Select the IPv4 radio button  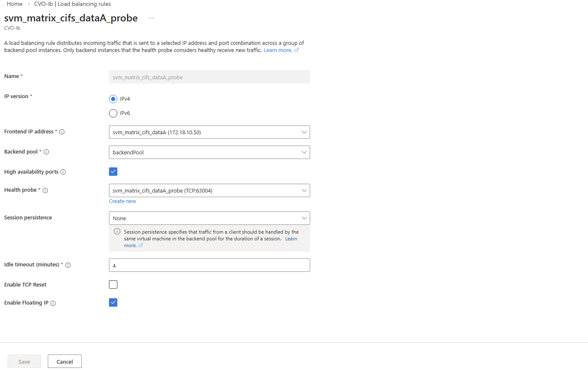(113, 99)
